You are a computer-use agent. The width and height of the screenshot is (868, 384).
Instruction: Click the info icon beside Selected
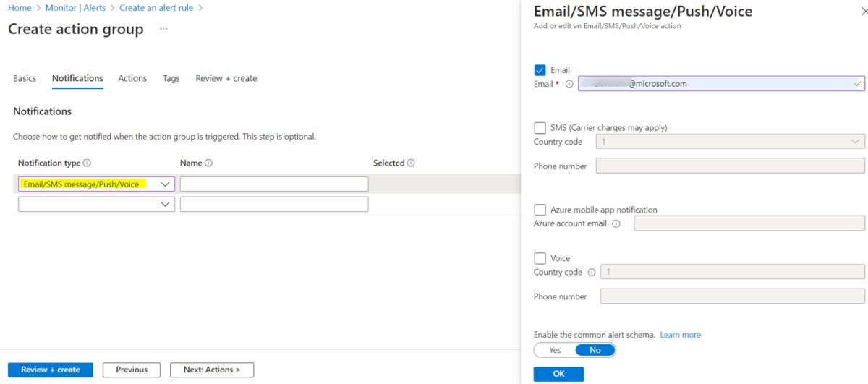point(411,163)
